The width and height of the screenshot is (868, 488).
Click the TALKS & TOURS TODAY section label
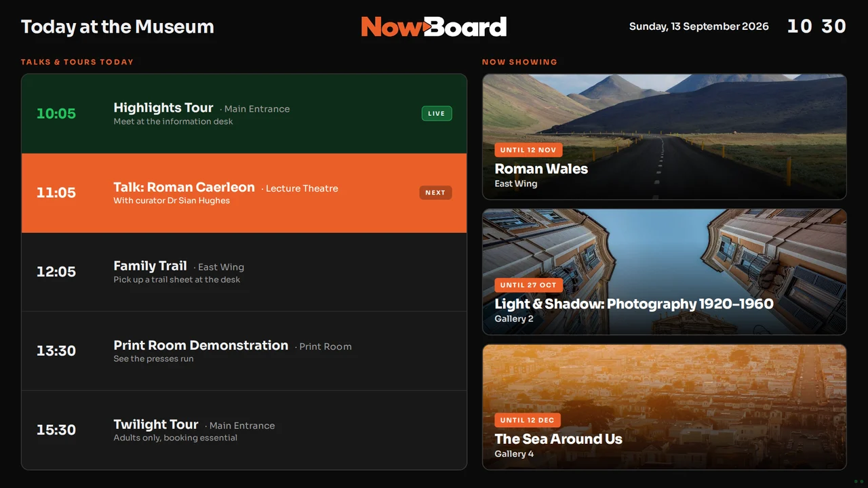point(77,62)
